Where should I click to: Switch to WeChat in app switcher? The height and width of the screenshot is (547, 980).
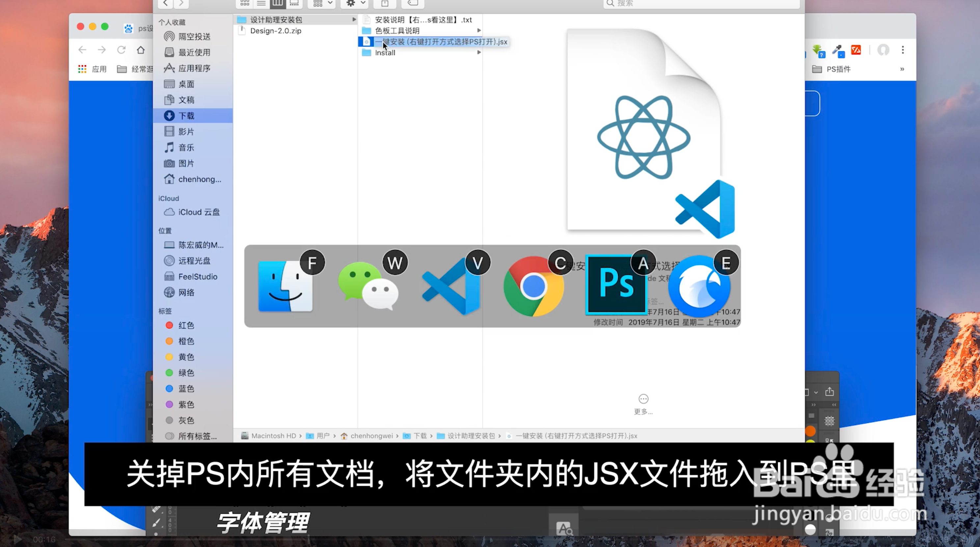point(368,285)
